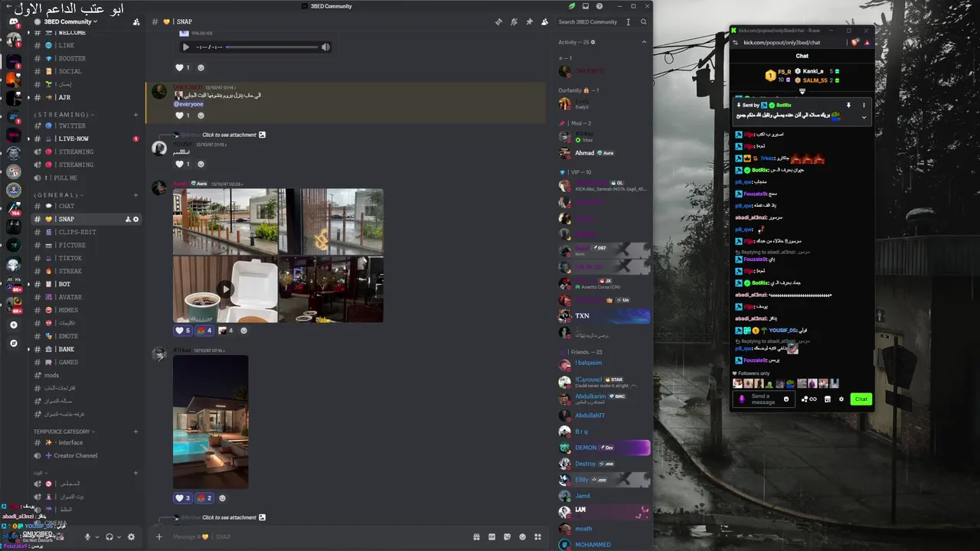Open output device options arrow beside headphones
Image resolution: width=980 pixels, height=551 pixels.
tap(119, 537)
